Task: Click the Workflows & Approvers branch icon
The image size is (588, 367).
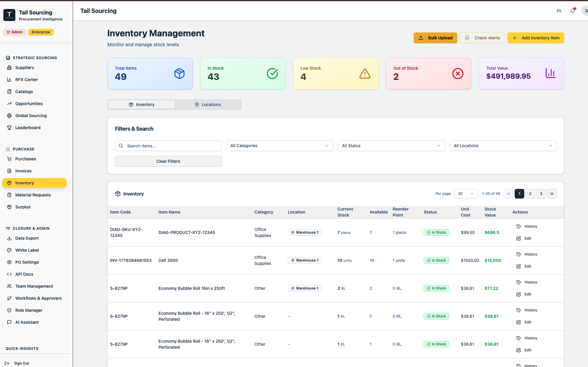Action: point(9,298)
